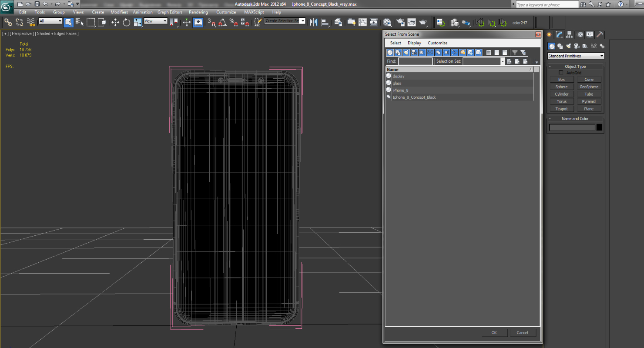The width and height of the screenshot is (644, 348).
Task: Click the Find input field
Action: click(x=415, y=61)
